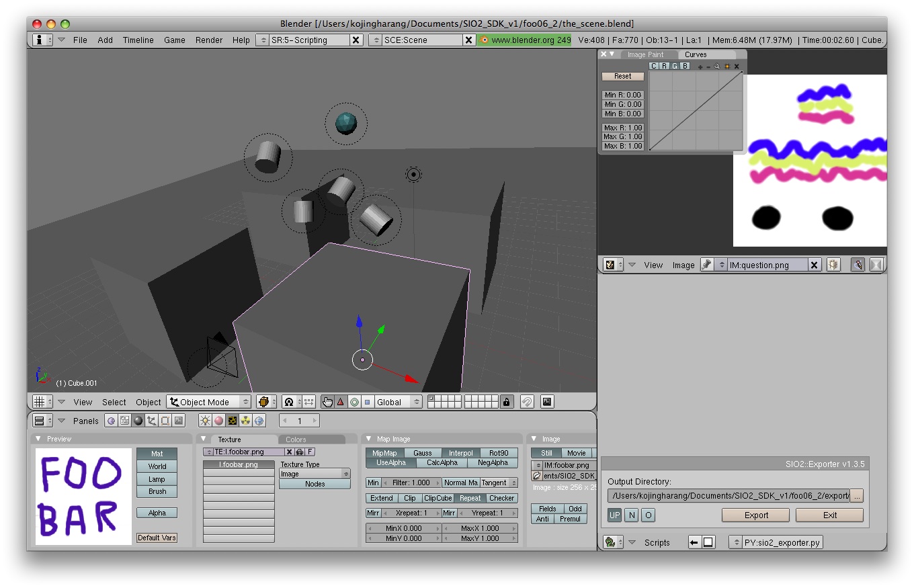Open the Global orientation dropdown
This screenshot has width=914, height=588.
click(x=399, y=402)
